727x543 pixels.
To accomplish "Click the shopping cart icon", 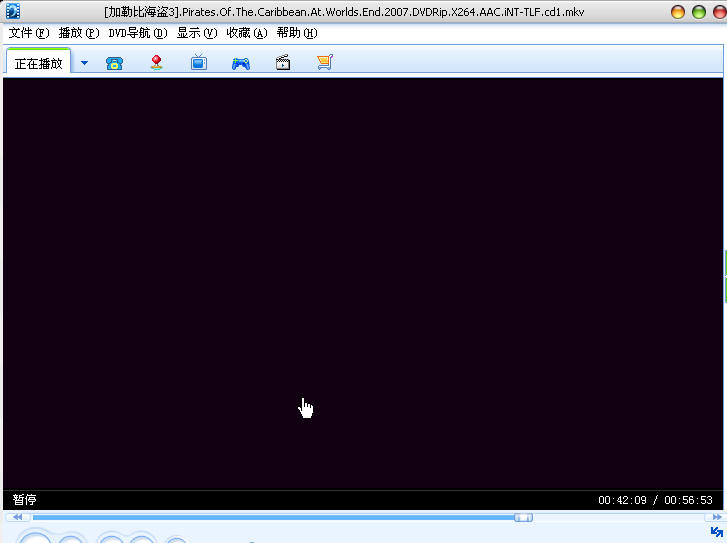I will 324,63.
